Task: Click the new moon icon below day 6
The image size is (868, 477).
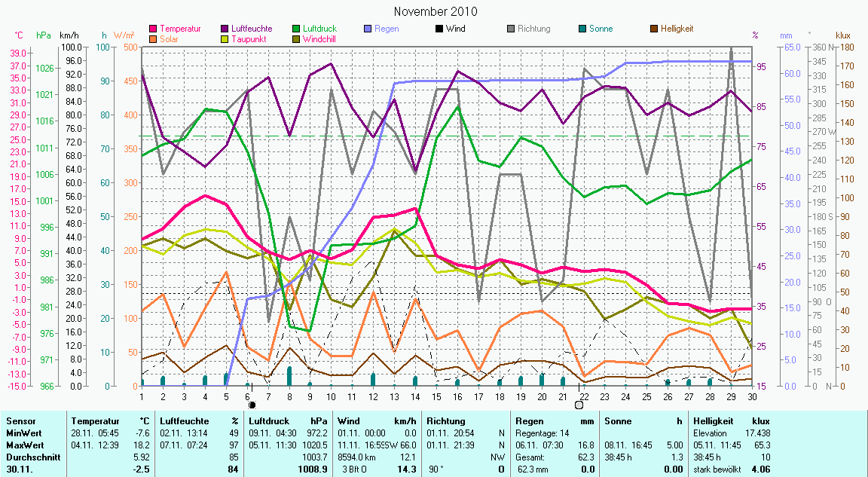Action: 252,405
